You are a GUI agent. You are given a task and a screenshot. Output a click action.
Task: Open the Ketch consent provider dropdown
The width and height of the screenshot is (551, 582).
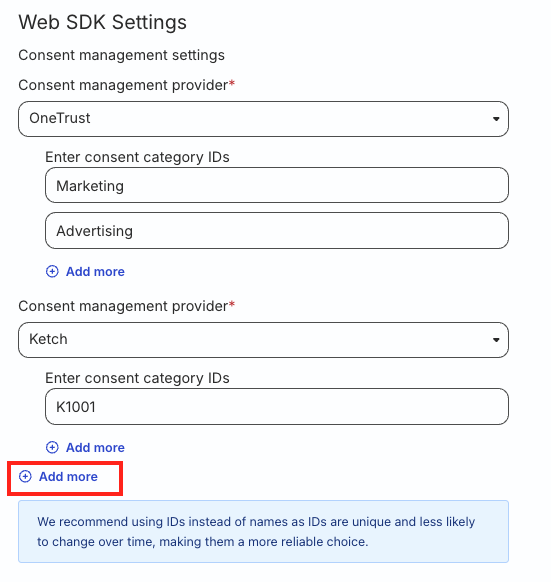(263, 340)
